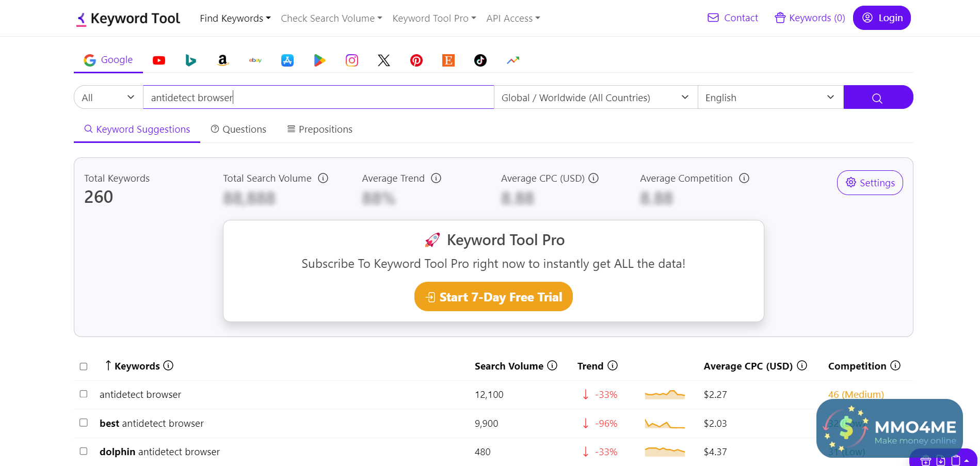Select the YouTube platform icon
980x466 pixels.
tap(159, 60)
